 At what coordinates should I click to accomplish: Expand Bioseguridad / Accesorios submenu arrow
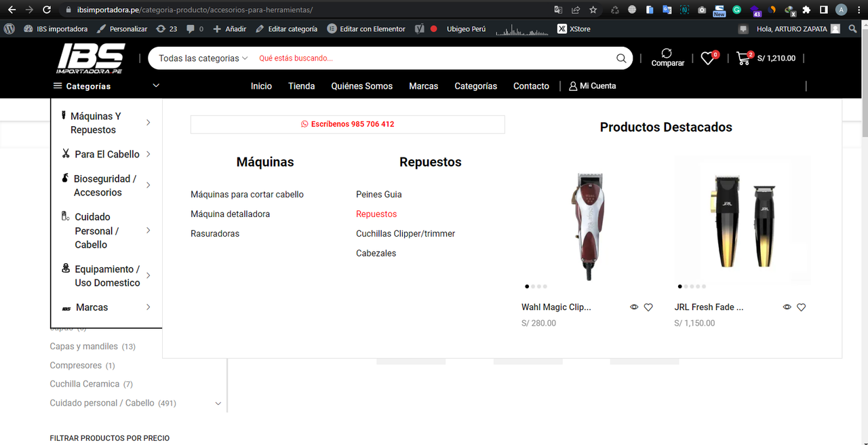[x=149, y=185]
